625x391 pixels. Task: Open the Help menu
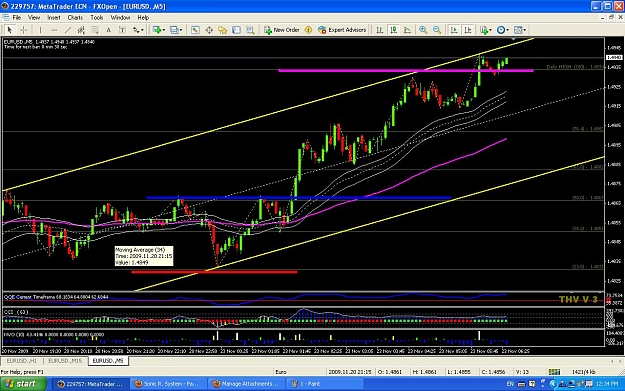pyautogui.click(x=143, y=18)
